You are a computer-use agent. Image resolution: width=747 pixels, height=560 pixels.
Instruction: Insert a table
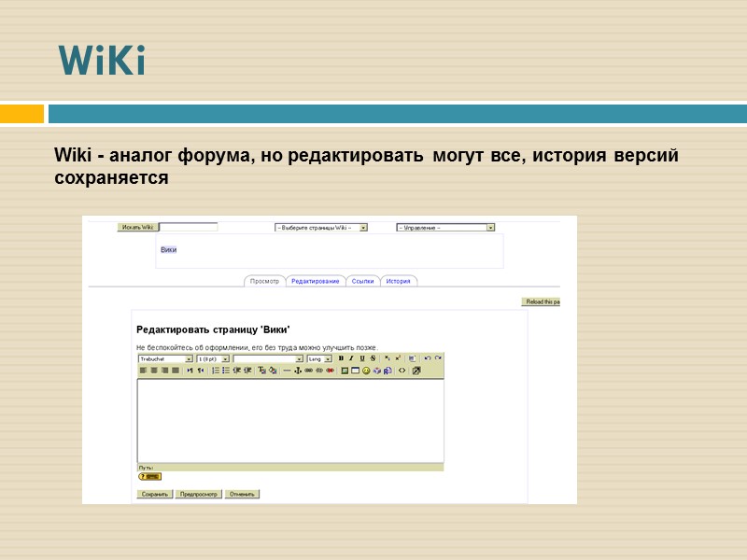tap(356, 371)
